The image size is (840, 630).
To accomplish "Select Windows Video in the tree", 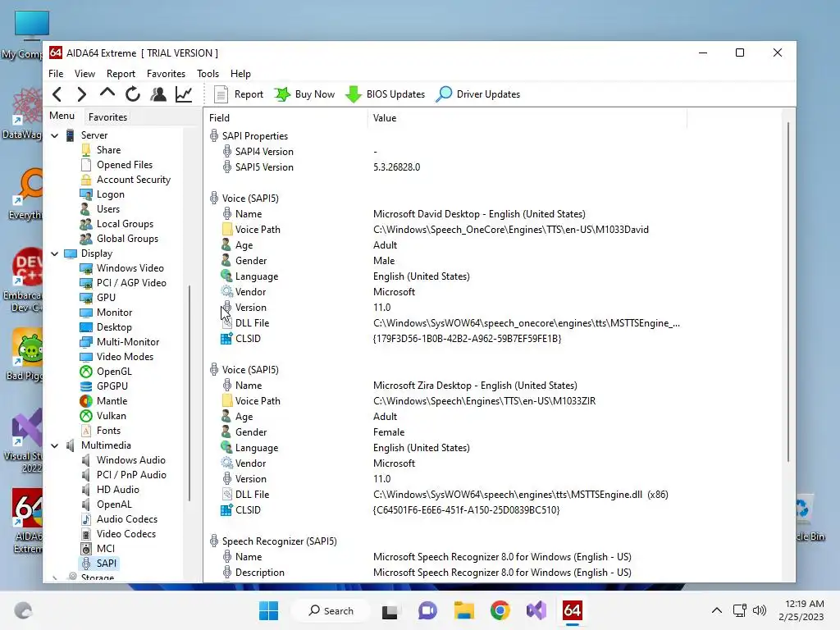I will tap(130, 268).
